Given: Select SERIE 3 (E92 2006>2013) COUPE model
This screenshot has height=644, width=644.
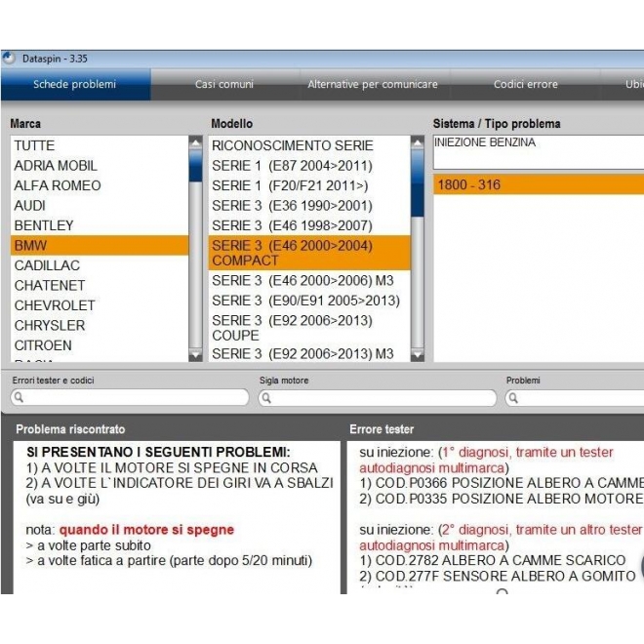Looking at the screenshot, I should pyautogui.click(x=309, y=328).
